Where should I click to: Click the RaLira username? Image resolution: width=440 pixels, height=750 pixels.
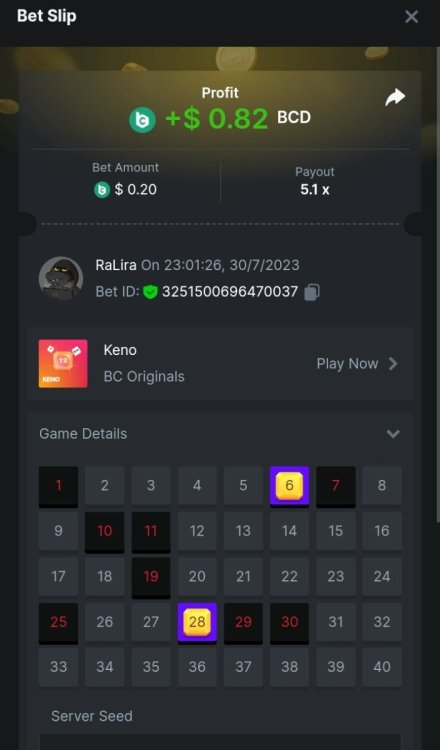point(116,265)
